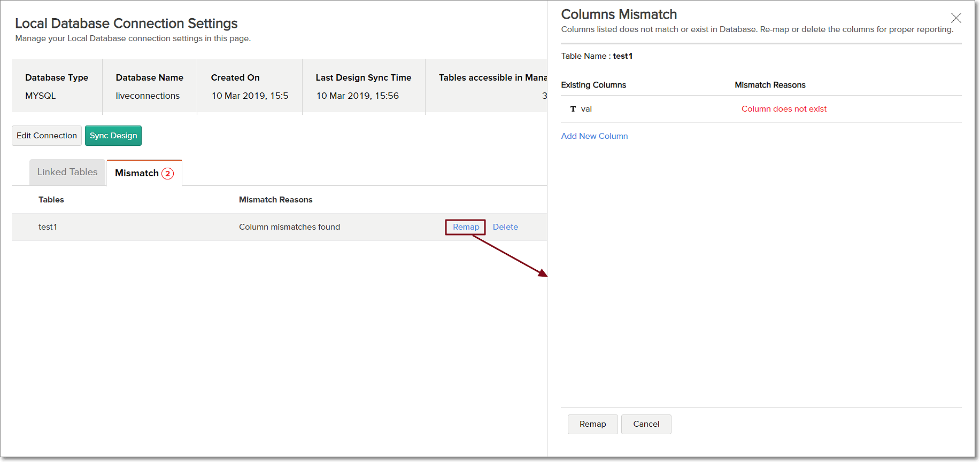Click the Add New Column link
The image size is (980, 462).
(x=594, y=136)
